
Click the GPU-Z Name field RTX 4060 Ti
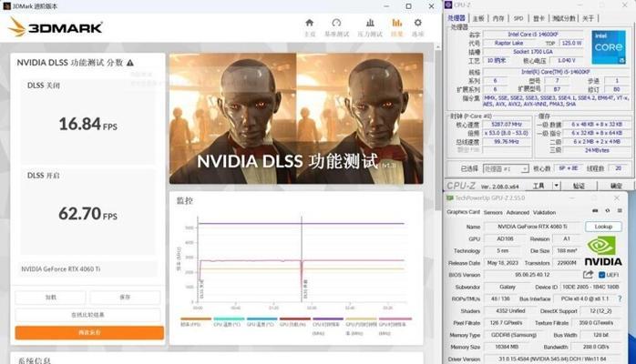532,227
